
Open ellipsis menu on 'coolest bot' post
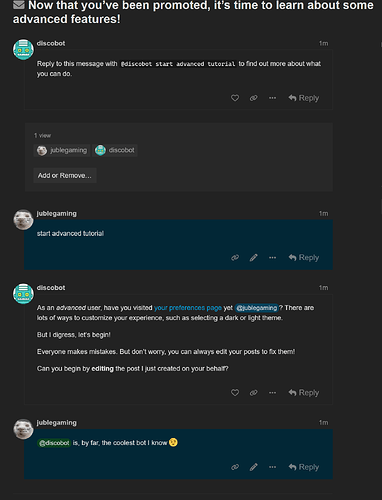[x=272, y=467]
